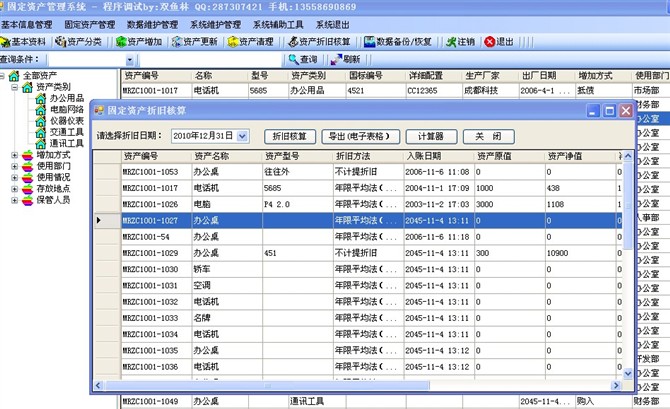Click 生产厂家 column header in main table
This screenshot has width=670, height=409.
(x=491, y=76)
